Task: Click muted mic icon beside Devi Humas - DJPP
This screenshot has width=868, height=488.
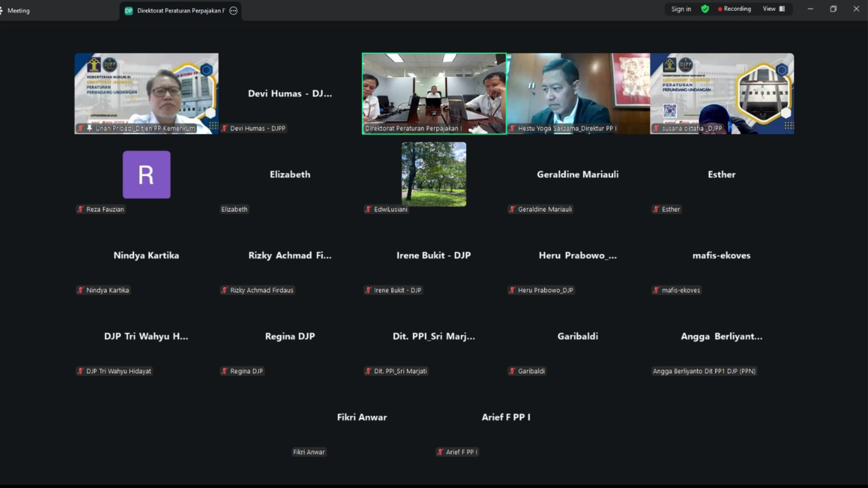Action: [x=224, y=128]
